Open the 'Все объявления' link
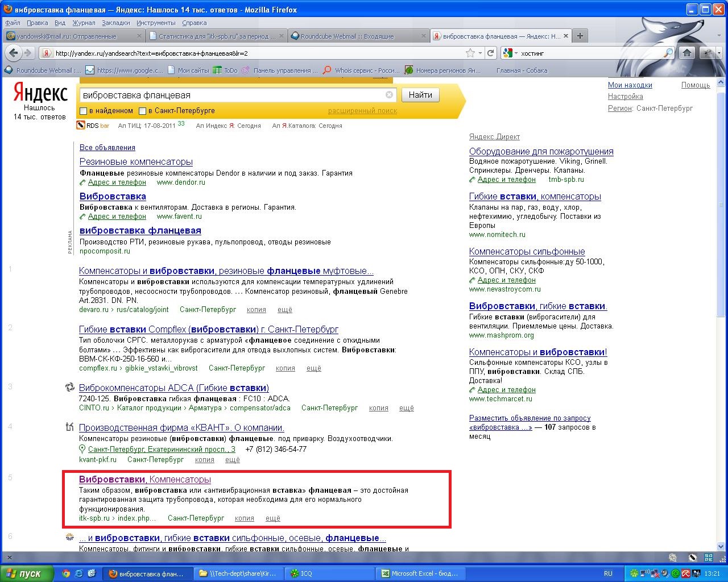The height and width of the screenshot is (582, 728). [107, 148]
